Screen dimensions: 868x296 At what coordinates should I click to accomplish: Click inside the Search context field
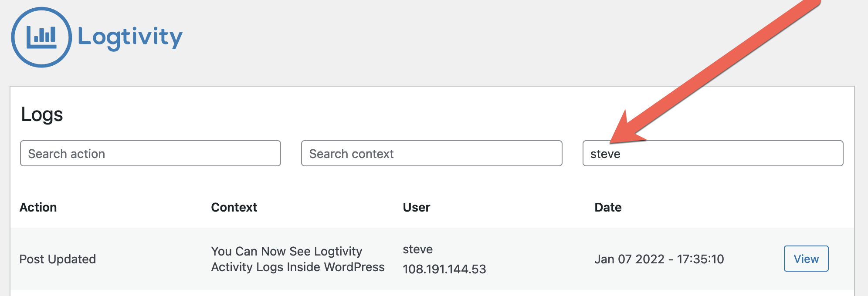431,153
